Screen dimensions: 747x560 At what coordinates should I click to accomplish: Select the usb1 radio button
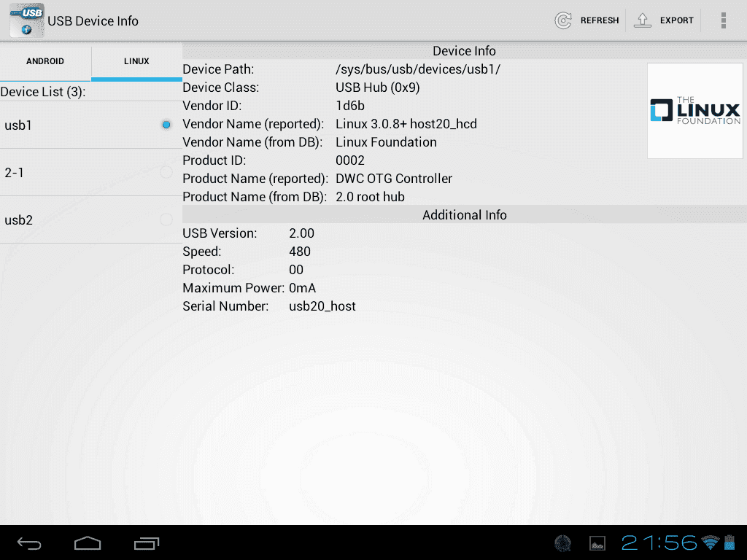(166, 125)
